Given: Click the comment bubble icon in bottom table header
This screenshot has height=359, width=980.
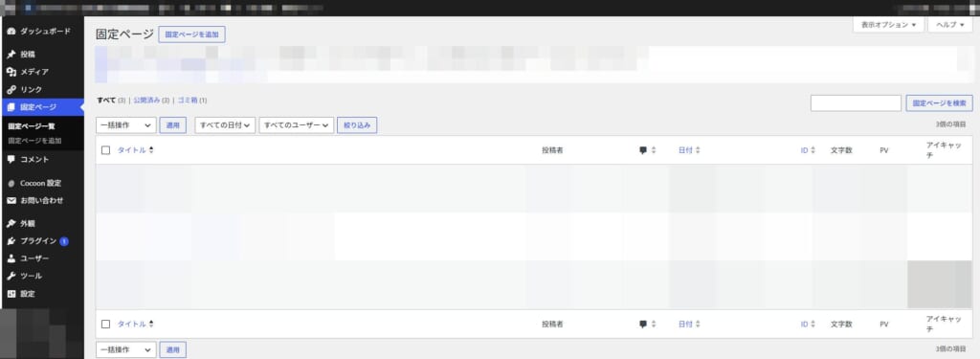Looking at the screenshot, I should tap(643, 324).
